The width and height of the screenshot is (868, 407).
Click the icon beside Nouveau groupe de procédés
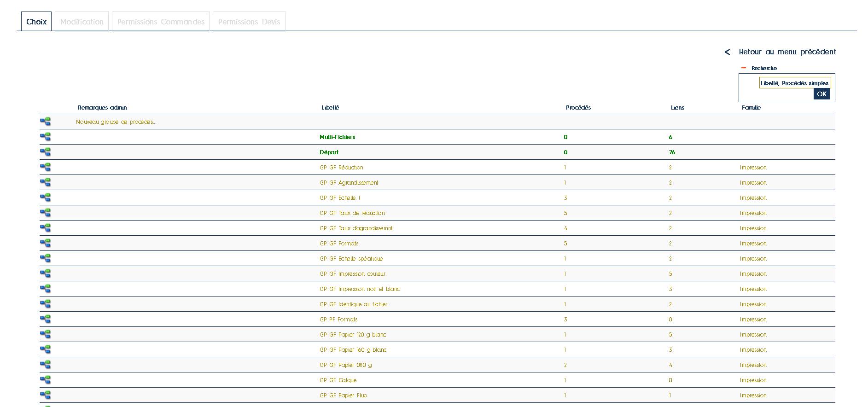coord(45,122)
